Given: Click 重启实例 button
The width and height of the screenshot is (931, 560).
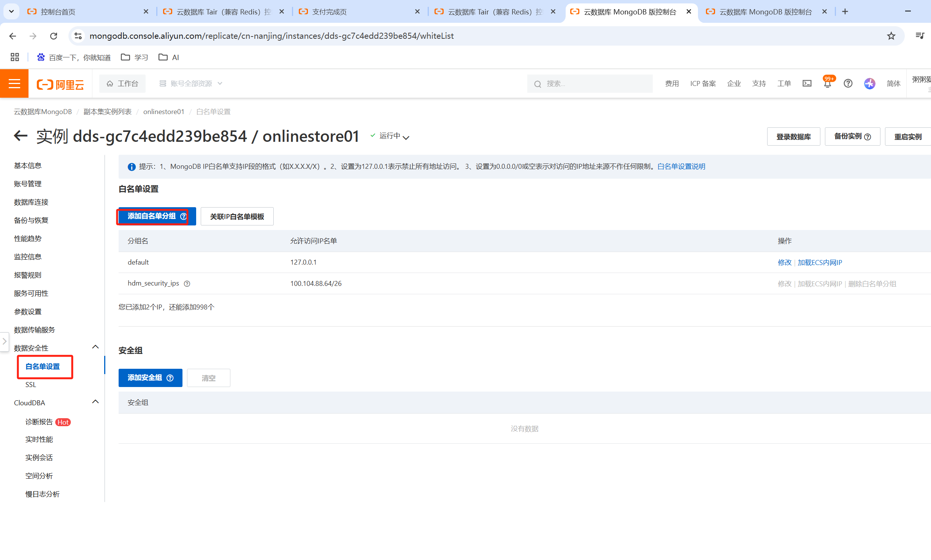Looking at the screenshot, I should pos(908,136).
